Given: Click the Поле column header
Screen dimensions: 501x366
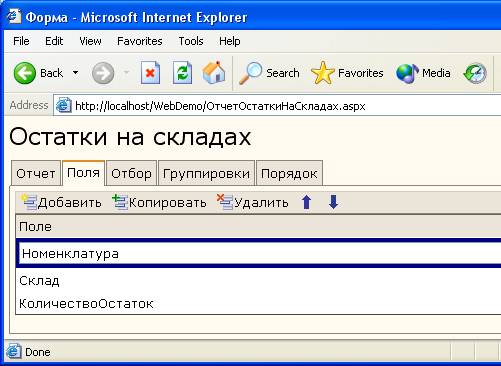Looking at the screenshot, I should 258,227.
